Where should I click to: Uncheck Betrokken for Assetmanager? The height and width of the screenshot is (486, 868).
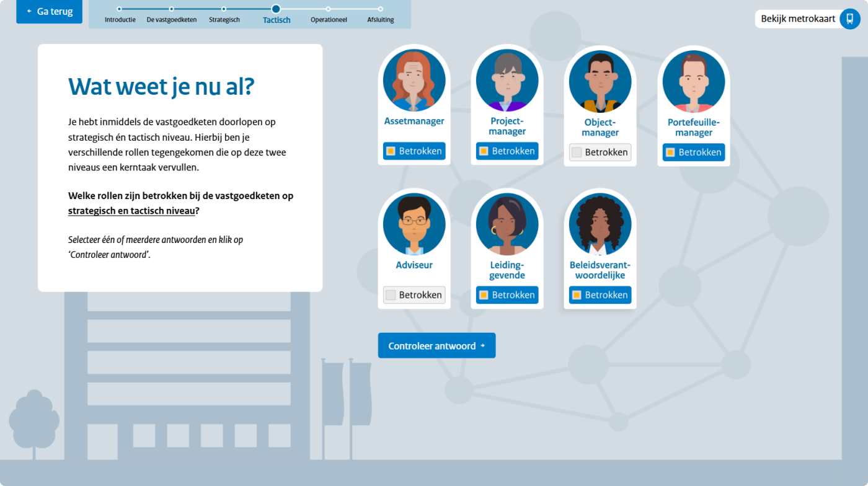391,151
